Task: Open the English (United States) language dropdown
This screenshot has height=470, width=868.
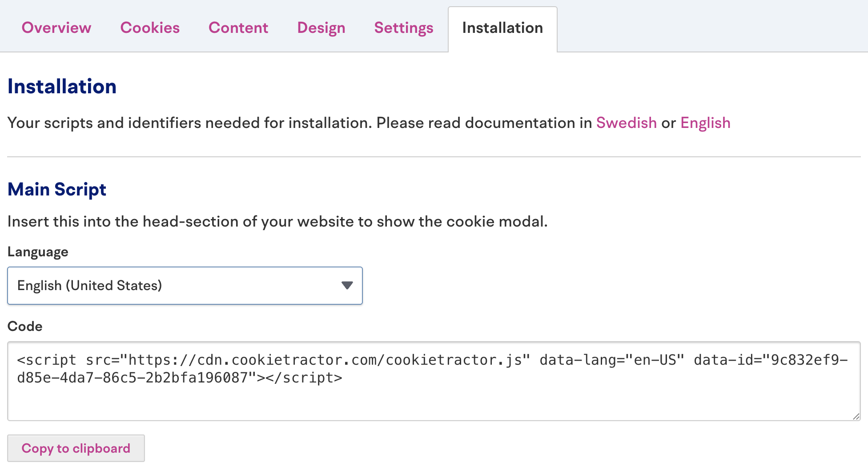Action: coord(185,285)
